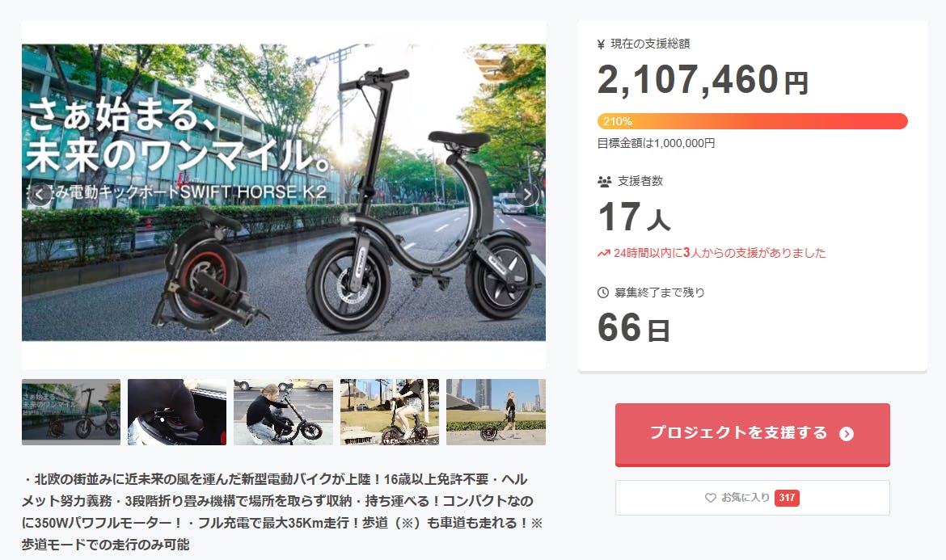This screenshot has width=946, height=560.
Task: Click the clock icon beside 募集終了まで残り
Action: [x=602, y=293]
